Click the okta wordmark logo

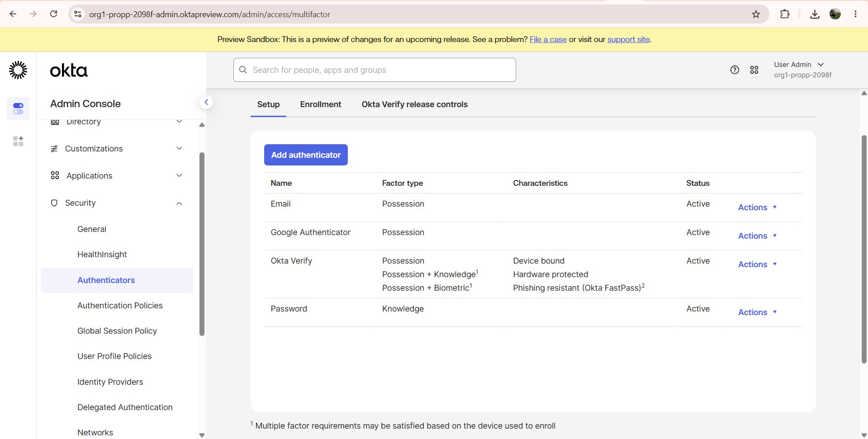point(69,71)
